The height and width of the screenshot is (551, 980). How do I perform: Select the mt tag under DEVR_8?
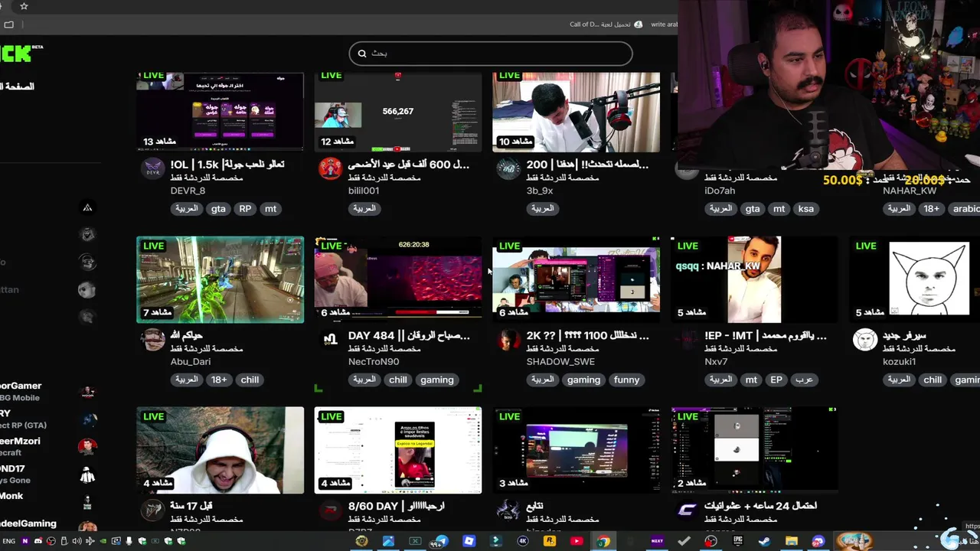270,209
